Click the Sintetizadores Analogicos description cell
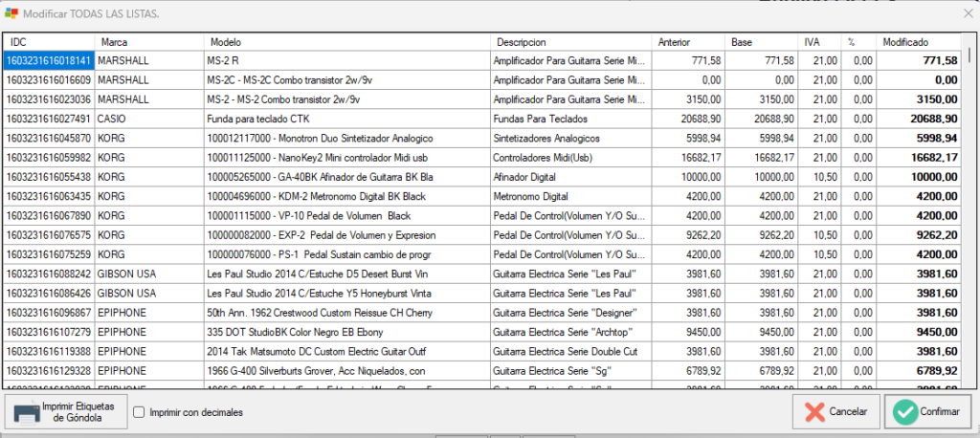980x438 pixels. coord(571,138)
